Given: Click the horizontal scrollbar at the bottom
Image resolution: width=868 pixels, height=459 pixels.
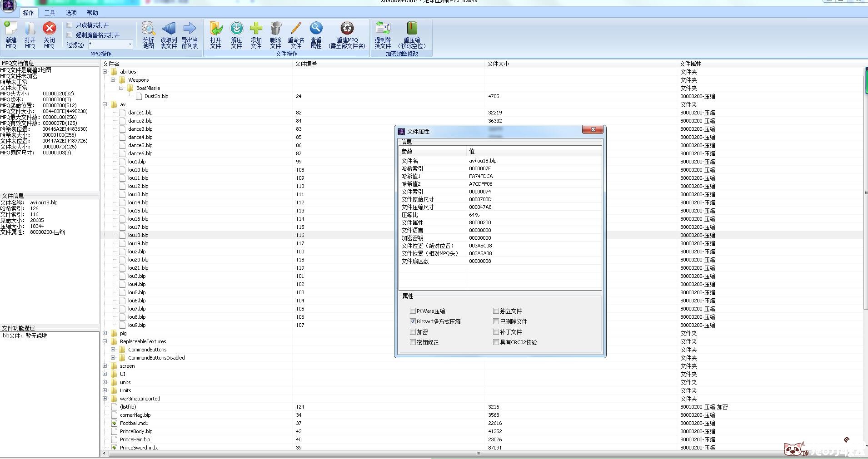Looking at the screenshot, I should (x=478, y=453).
